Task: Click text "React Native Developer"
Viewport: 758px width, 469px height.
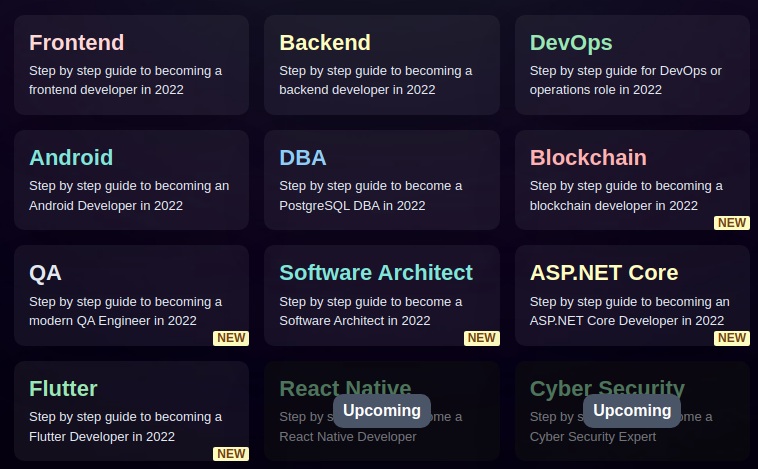Action: [348, 437]
